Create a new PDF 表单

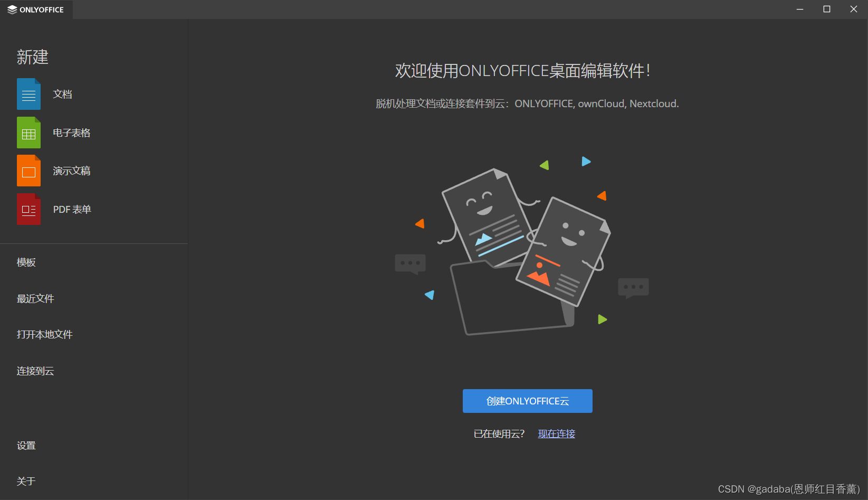tap(72, 210)
